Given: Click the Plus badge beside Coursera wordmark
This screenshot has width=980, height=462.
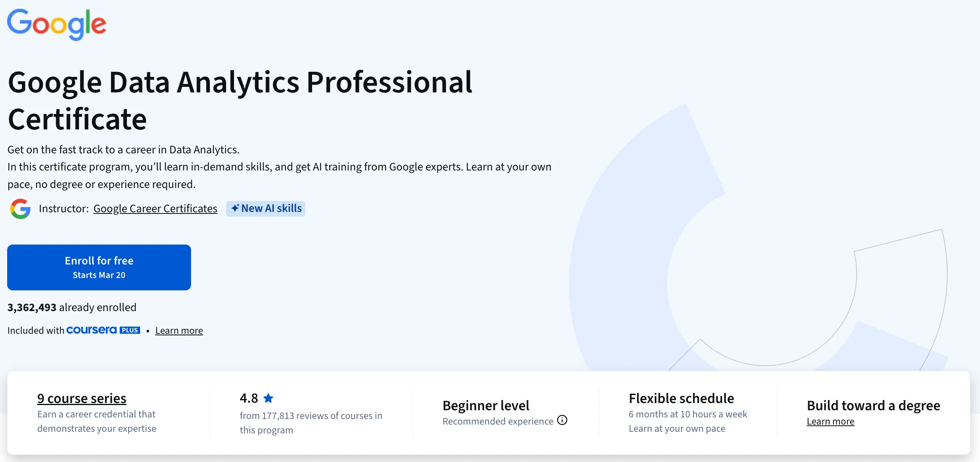Looking at the screenshot, I should [130, 330].
